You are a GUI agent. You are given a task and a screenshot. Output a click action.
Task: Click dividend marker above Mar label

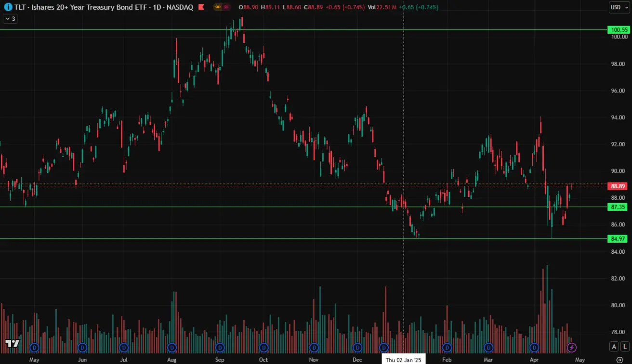tap(488, 347)
